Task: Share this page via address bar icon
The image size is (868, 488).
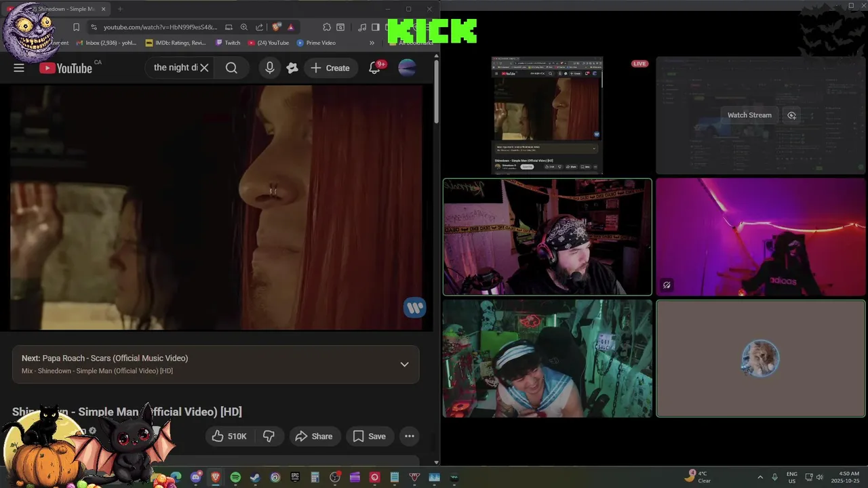Action: (x=259, y=27)
